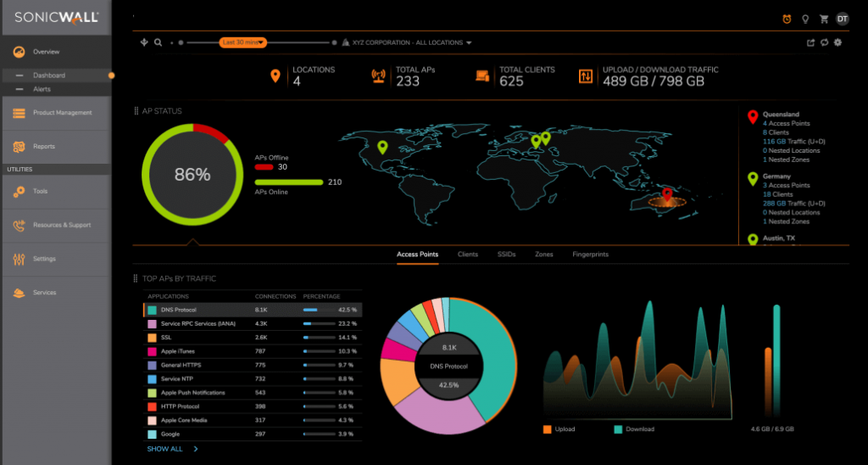Click the SSL orange color swatch
The image size is (868, 465).
pos(152,338)
